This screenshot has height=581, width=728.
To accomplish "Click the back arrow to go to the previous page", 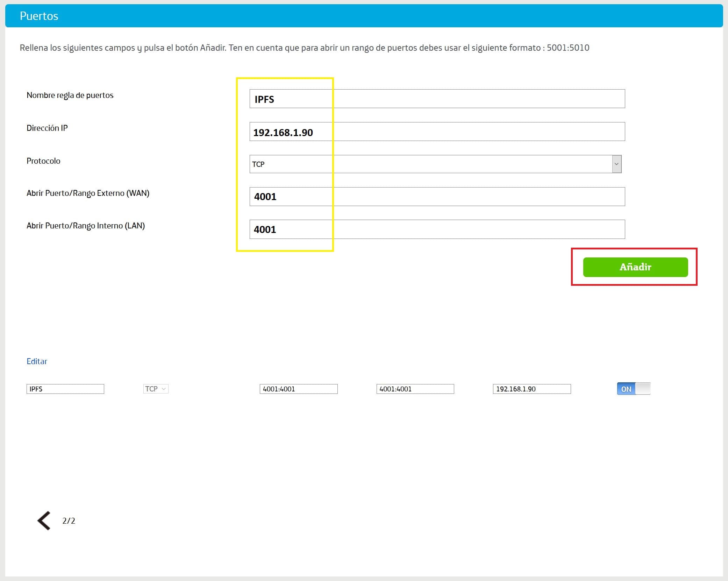I will [44, 520].
